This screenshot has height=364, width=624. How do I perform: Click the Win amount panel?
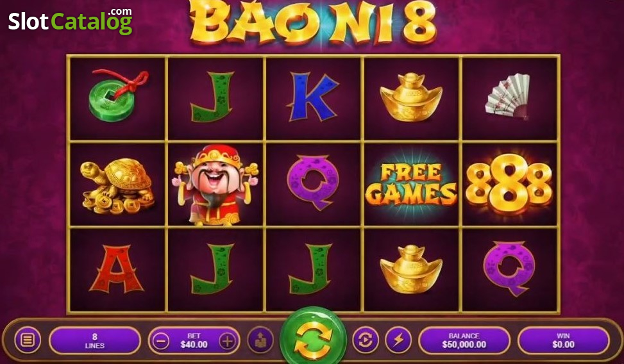(563, 340)
